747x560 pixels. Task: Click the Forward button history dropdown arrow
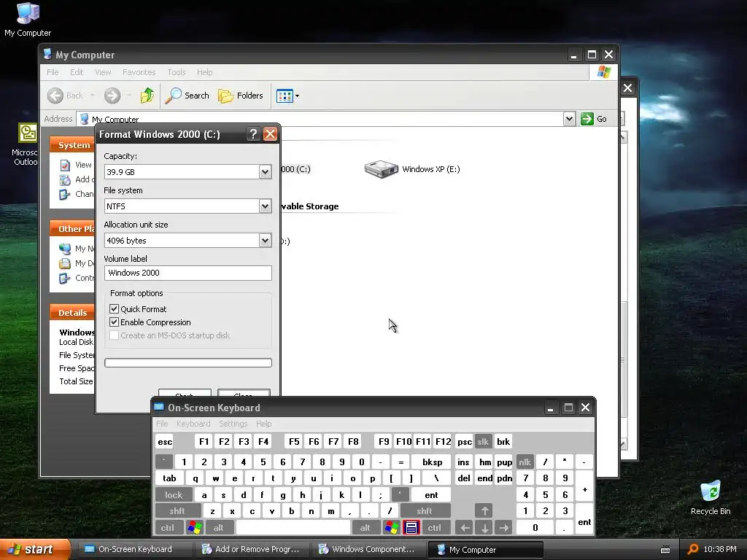click(128, 96)
